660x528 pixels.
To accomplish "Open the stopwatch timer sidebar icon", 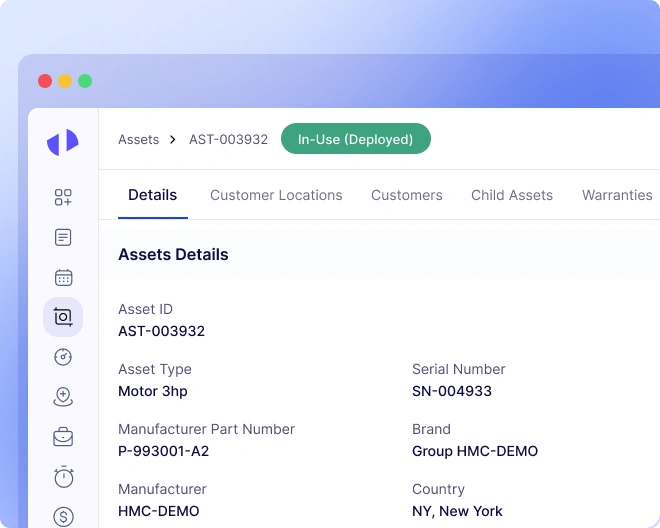I will pos(64,477).
